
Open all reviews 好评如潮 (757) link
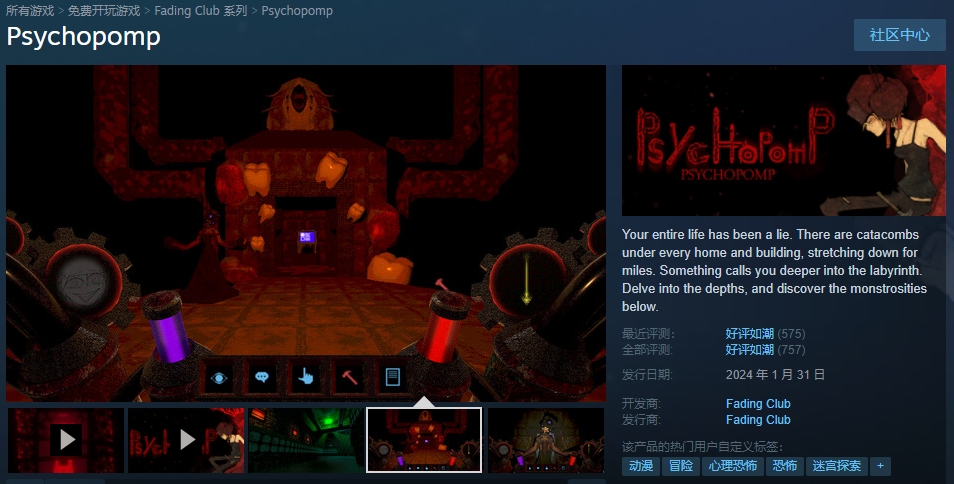tap(765, 350)
